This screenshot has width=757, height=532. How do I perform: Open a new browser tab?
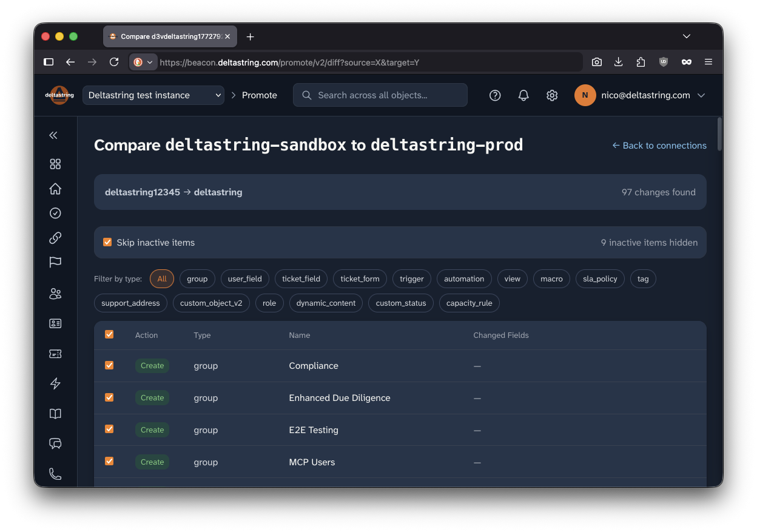(x=250, y=36)
